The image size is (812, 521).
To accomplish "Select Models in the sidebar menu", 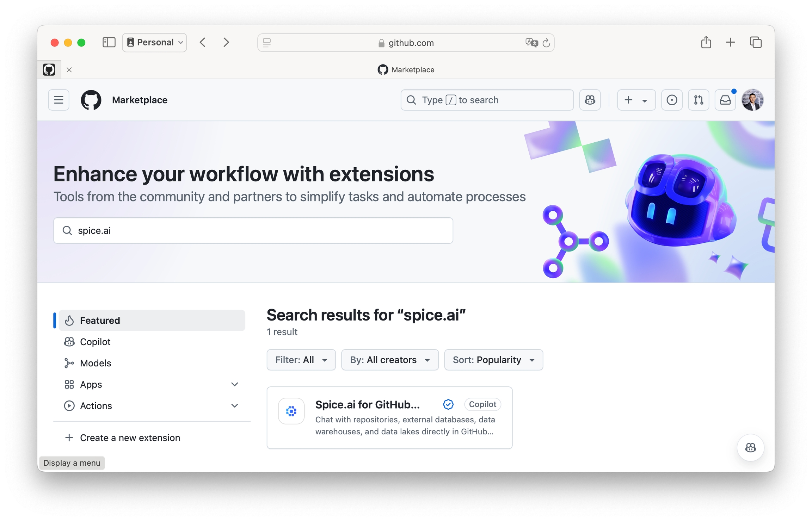I will click(96, 363).
